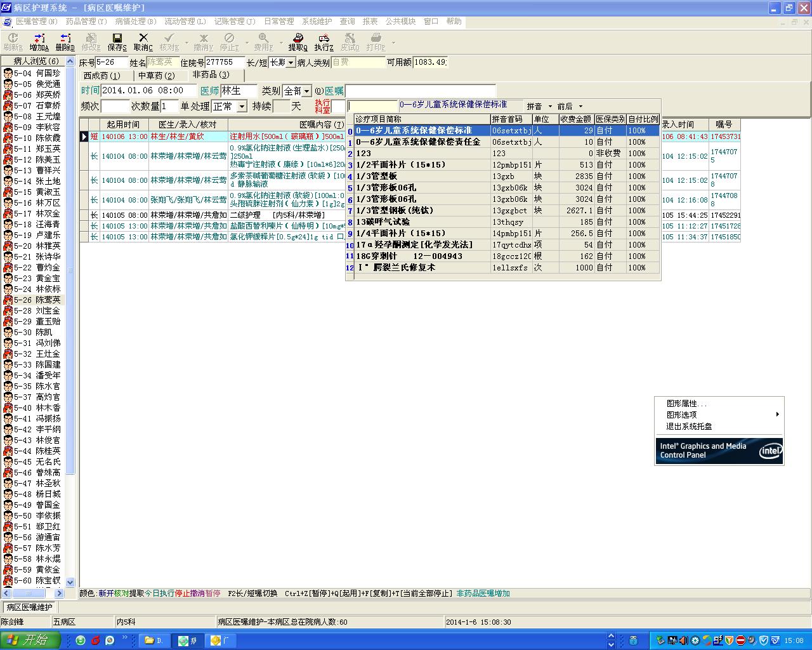Click the 修改 (Modify) toolbar icon
Screen dimensions: 812x650
pyautogui.click(x=91, y=43)
